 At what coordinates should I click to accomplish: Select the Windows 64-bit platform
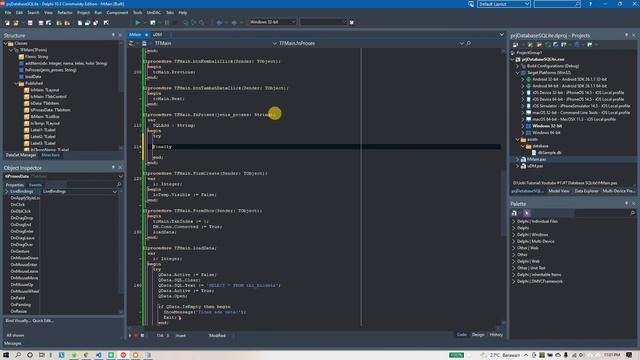pos(546,133)
